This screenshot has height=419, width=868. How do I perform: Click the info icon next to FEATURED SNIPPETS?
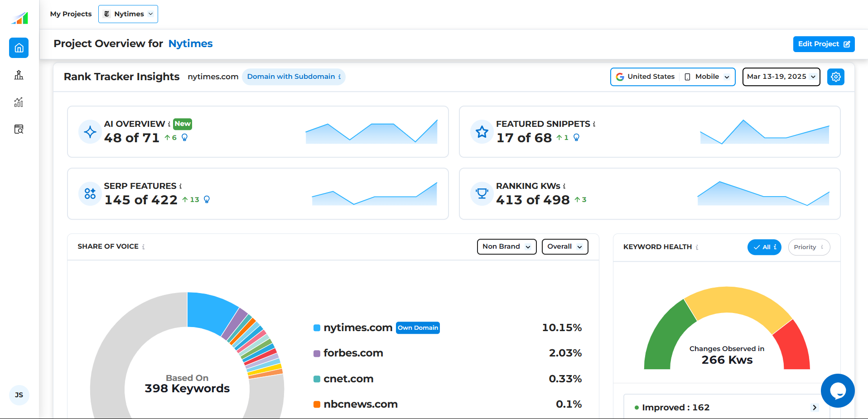(594, 124)
